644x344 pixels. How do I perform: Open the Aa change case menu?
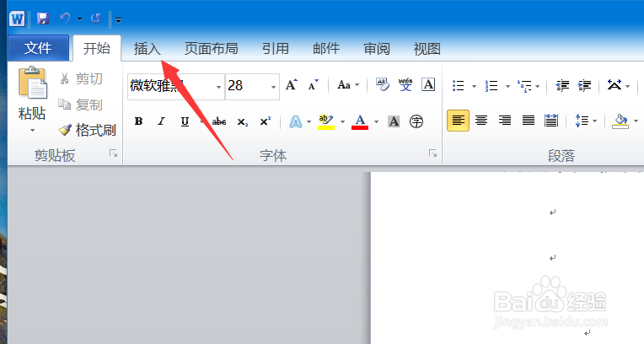tap(347, 85)
